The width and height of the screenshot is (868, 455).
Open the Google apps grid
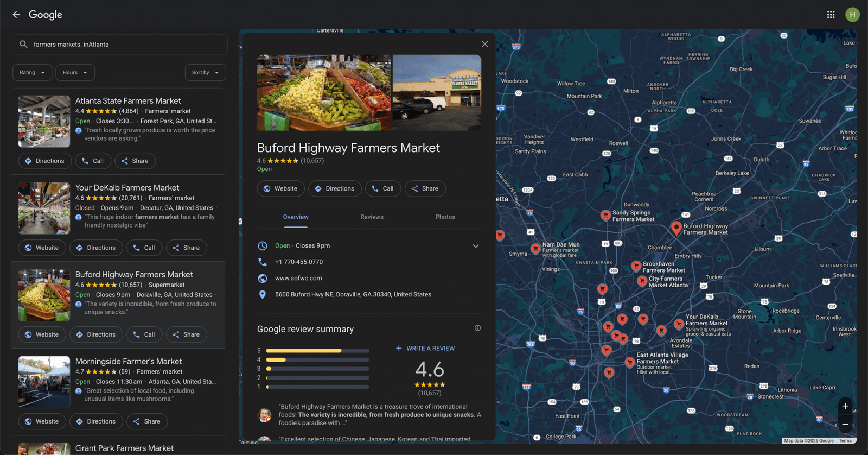tap(831, 15)
